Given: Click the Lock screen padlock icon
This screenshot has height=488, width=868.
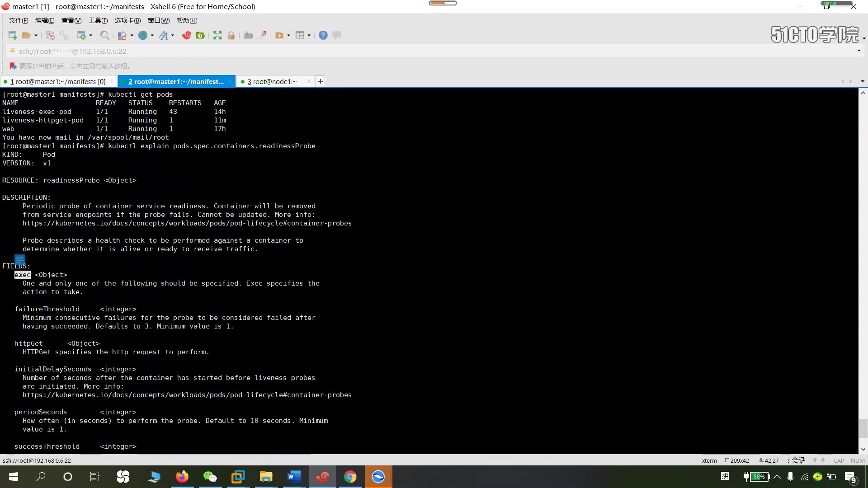Looking at the screenshot, I should coord(231,35).
